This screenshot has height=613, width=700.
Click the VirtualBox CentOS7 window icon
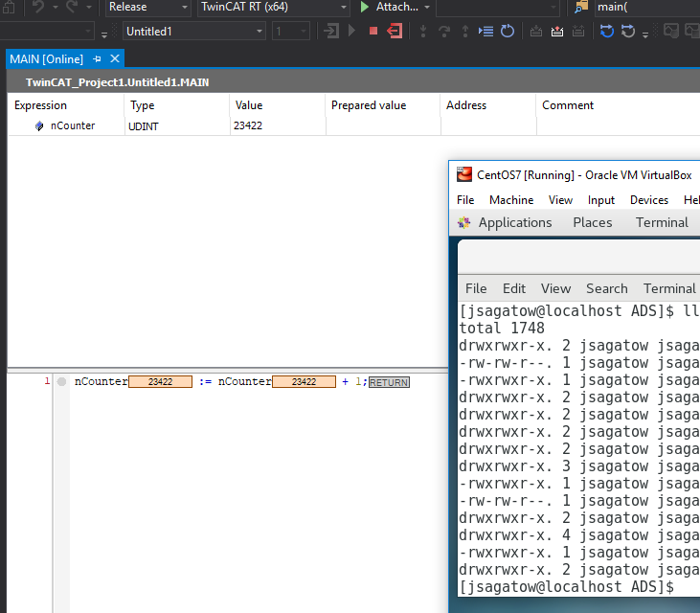(x=464, y=174)
